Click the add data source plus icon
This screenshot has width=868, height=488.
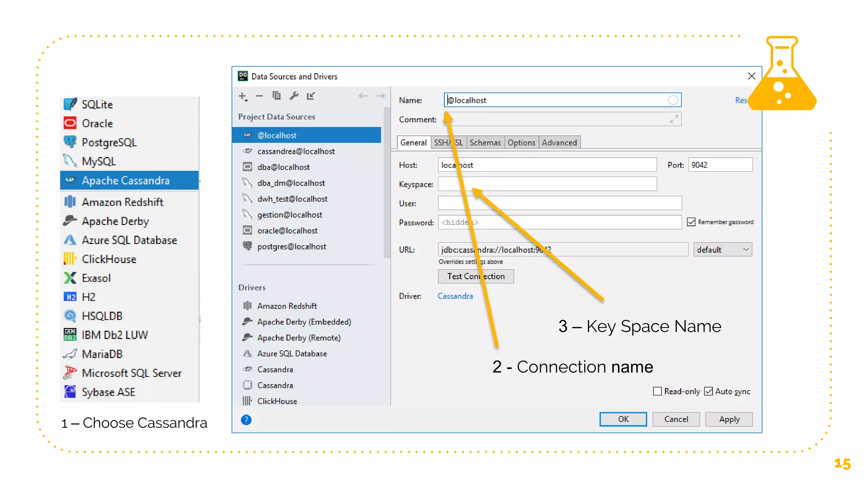click(x=243, y=96)
